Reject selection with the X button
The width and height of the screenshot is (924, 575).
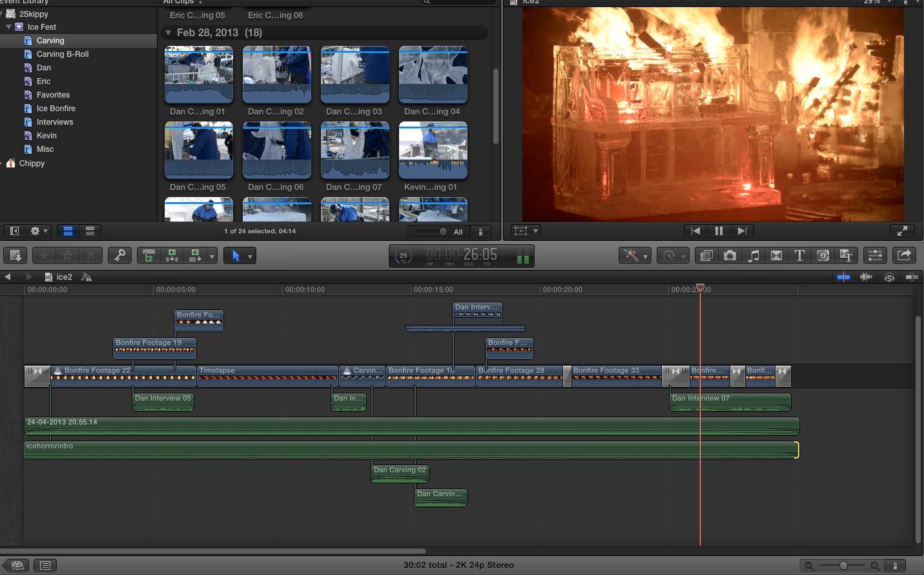point(90,256)
